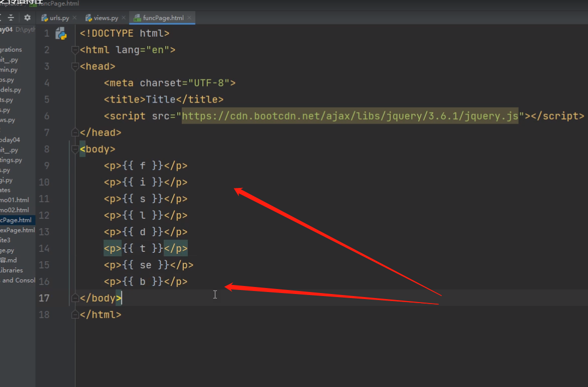Select Libraries node in project tree
The height and width of the screenshot is (387, 588).
(11, 270)
